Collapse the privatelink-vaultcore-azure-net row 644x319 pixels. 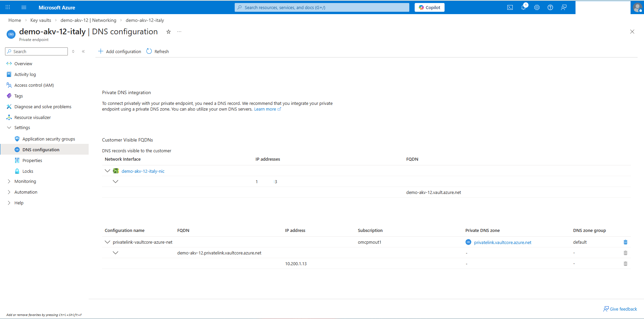point(107,242)
